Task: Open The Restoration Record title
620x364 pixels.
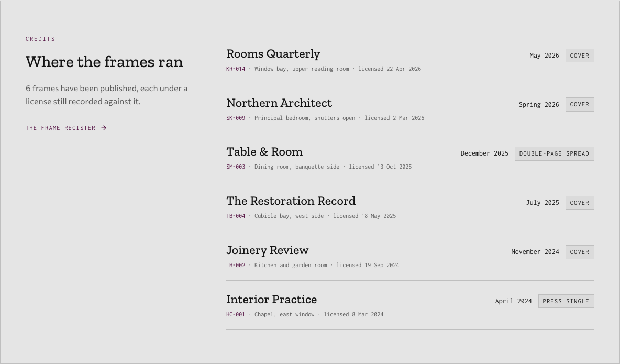Action: click(291, 201)
